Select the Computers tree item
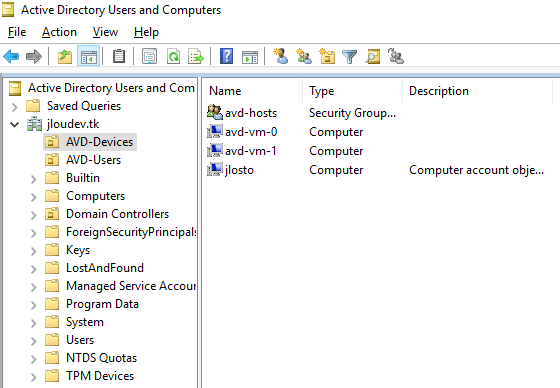 click(95, 196)
